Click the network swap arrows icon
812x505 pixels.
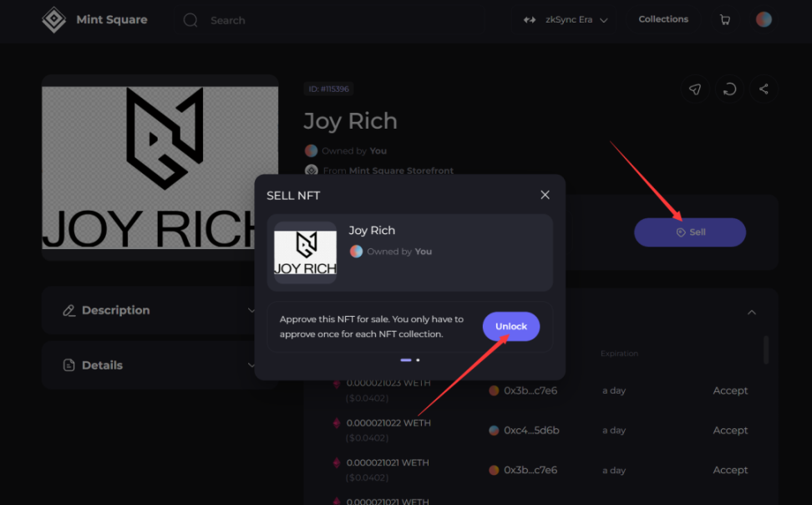point(530,20)
